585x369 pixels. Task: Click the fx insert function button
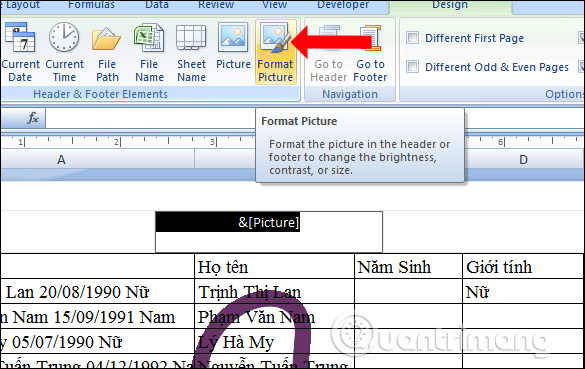coord(33,118)
